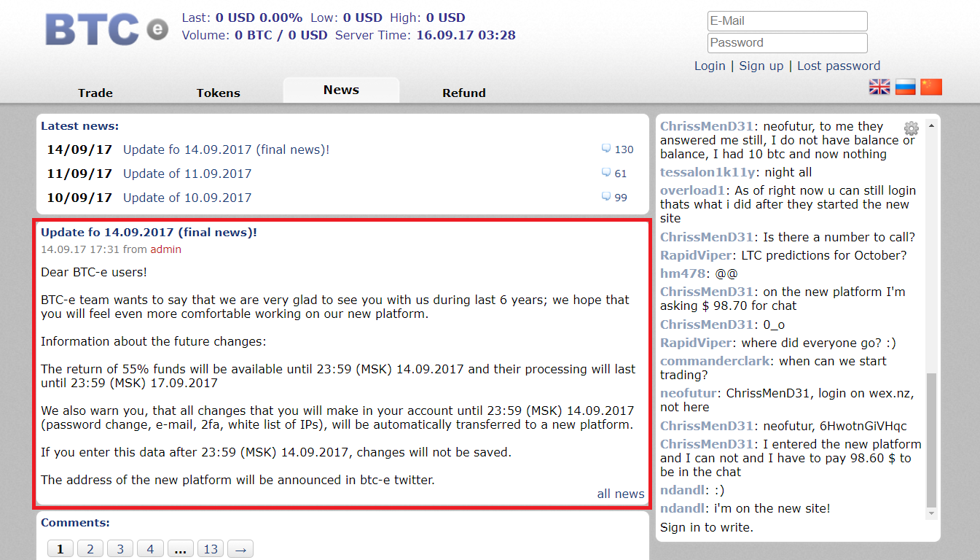Image resolution: width=980 pixels, height=560 pixels.
Task: Click comment bubble icon beside 130
Action: [605, 149]
